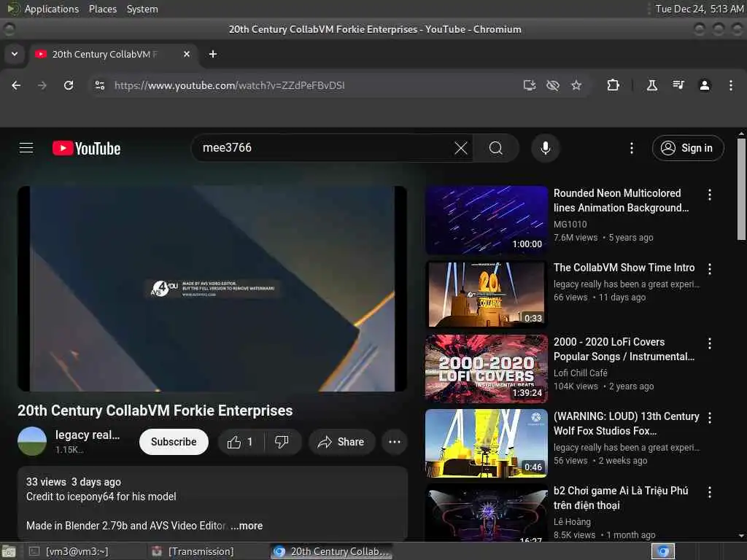Click the eye-slash tracking protection icon
The image size is (747, 560).
click(x=553, y=85)
